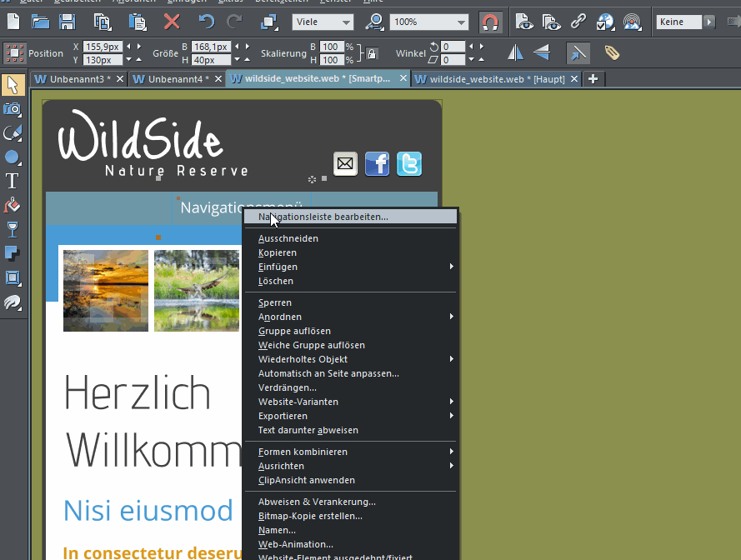The image size is (741, 560).
Task: Choose Löschen in the context menu
Action: (x=351, y=281)
